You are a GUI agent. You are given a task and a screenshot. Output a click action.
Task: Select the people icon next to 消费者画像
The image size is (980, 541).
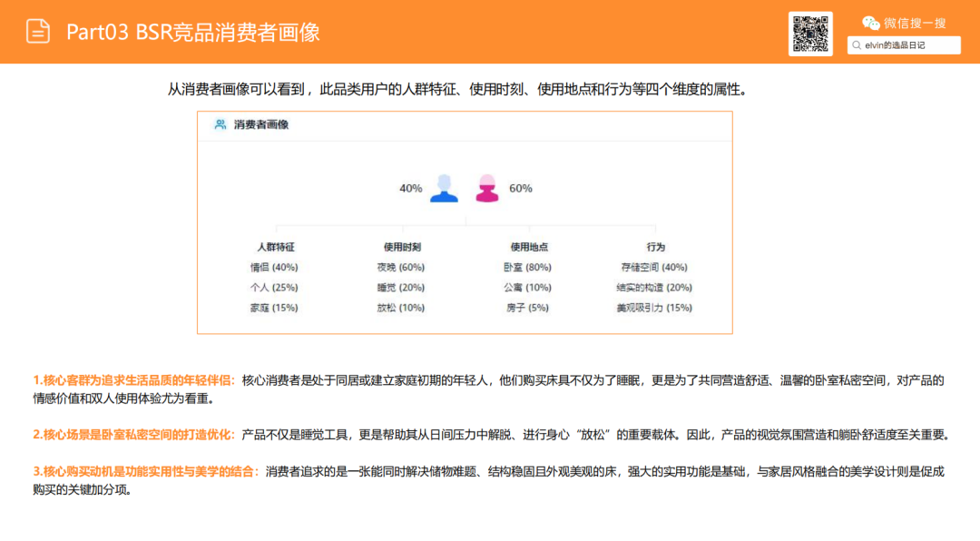coord(218,126)
